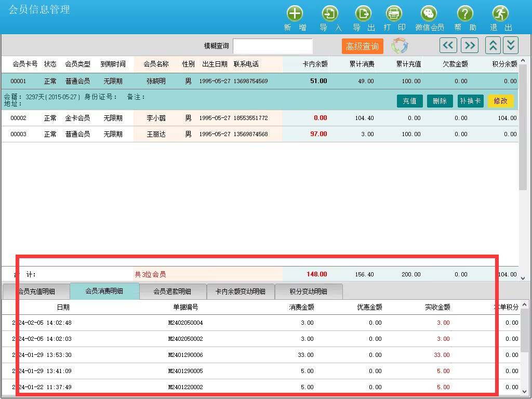Image resolution: width=532 pixels, height=399 pixels.
Task: Click the orange 高级查询 button
Action: (x=362, y=46)
